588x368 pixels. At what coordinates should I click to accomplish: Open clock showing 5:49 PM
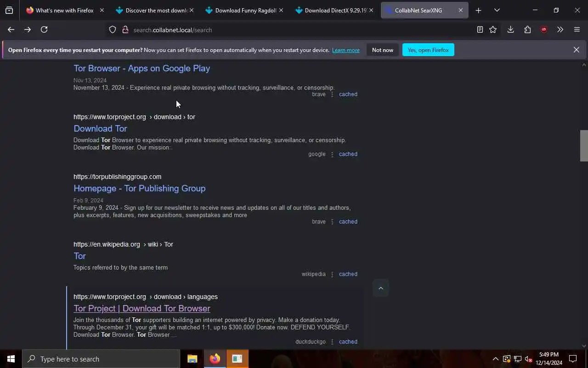pos(549,359)
